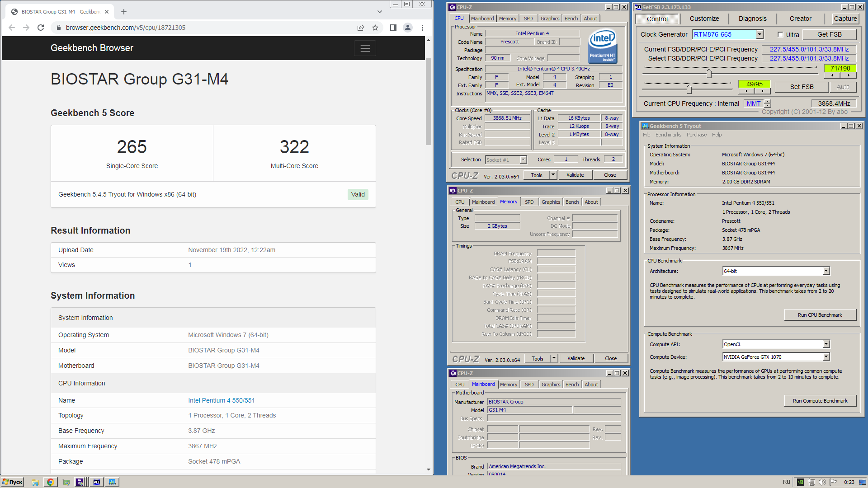
Task: Open Compute API OpenCL dropdown
Action: pyautogui.click(x=826, y=344)
